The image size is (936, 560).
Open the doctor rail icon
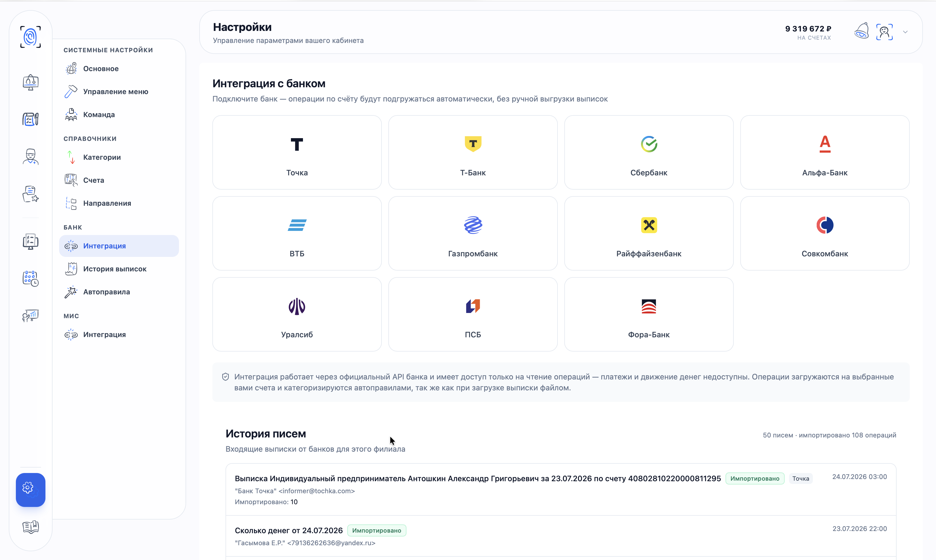pos(31,156)
